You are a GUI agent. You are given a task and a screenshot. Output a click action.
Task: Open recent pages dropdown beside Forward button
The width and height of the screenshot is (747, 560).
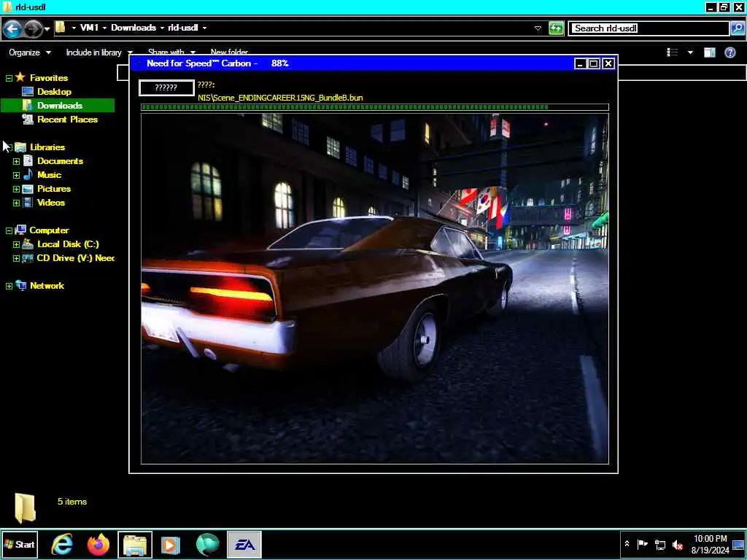47,29
